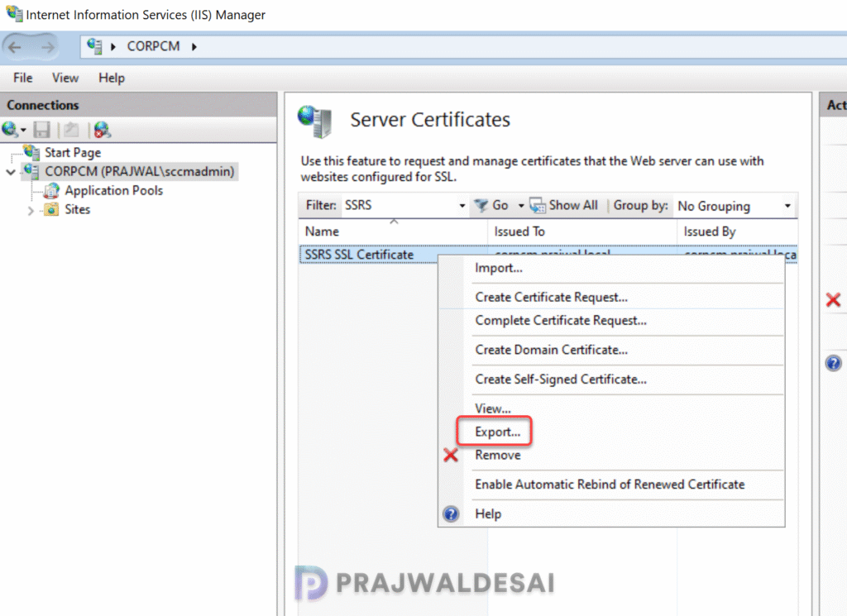The width and height of the screenshot is (847, 616).
Task: Expand the Sites tree node
Action: pyautogui.click(x=31, y=211)
